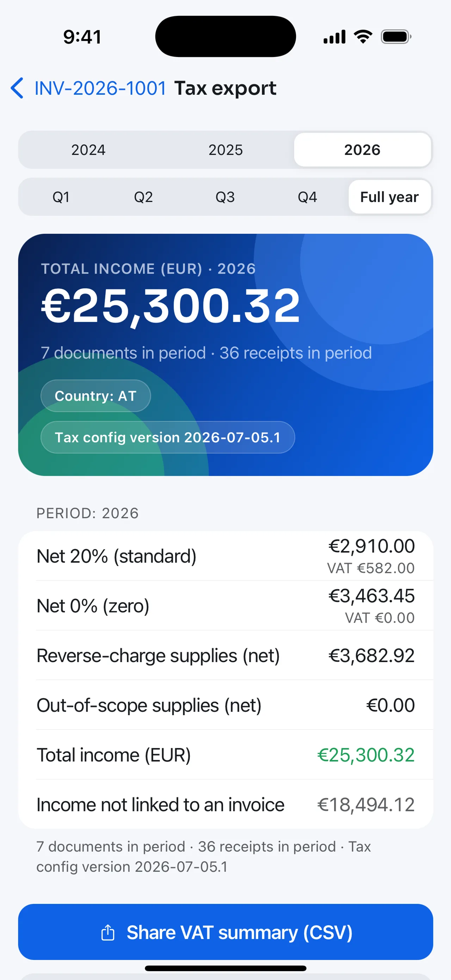Choose the Q2 quarter filter
Screen dimensions: 451x980
pyautogui.click(x=143, y=197)
